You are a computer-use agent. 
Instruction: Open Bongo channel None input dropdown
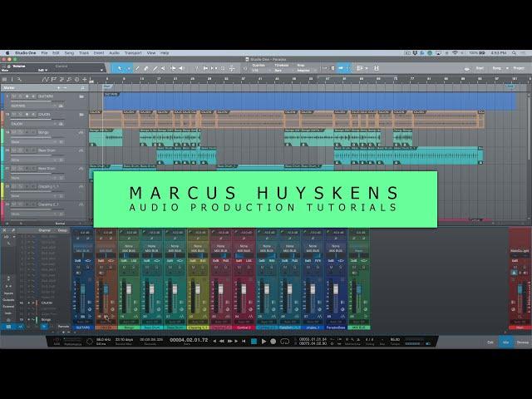(x=129, y=246)
